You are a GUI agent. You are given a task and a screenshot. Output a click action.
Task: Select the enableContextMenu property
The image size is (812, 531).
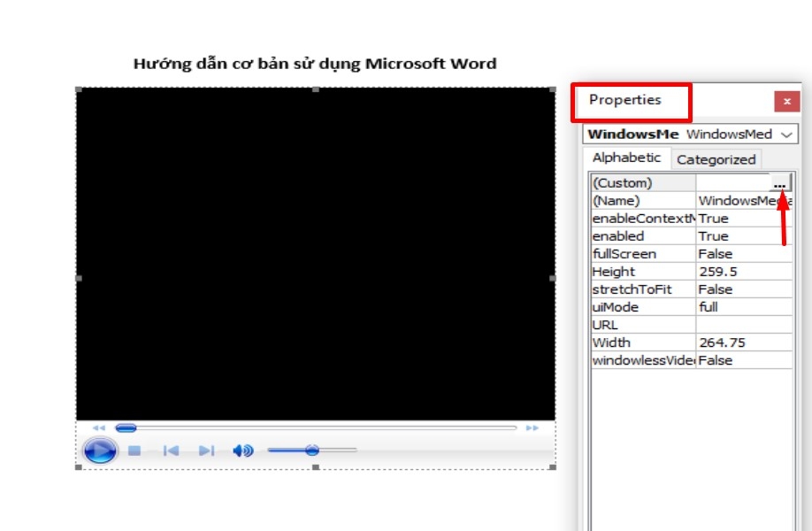point(643,218)
